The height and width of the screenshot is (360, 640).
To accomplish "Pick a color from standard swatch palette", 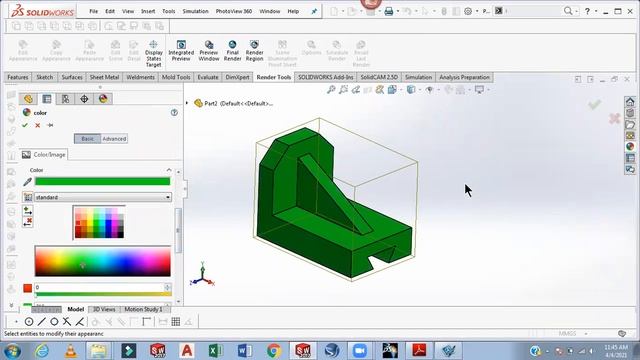I will point(99,222).
